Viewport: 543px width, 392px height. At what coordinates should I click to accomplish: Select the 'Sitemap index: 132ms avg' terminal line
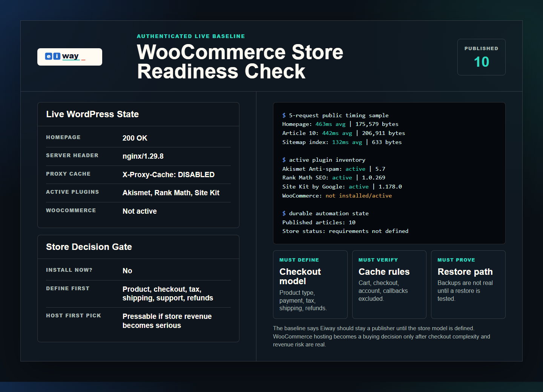point(342,142)
